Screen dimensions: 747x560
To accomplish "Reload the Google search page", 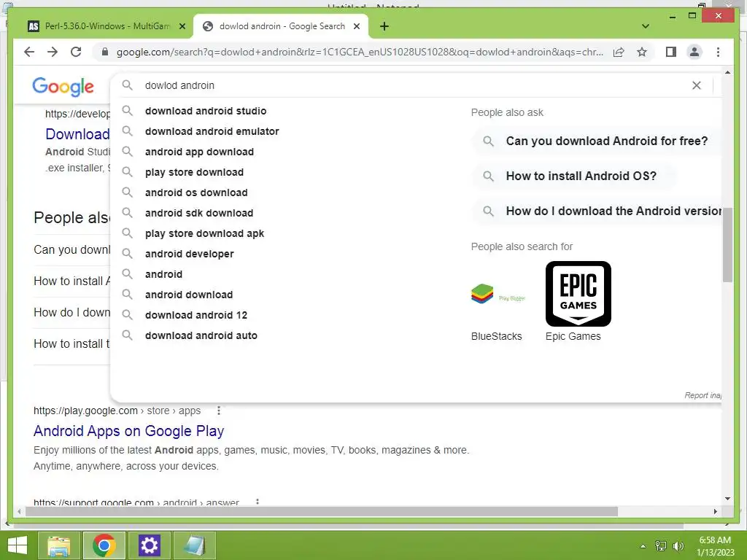I will coord(76,52).
